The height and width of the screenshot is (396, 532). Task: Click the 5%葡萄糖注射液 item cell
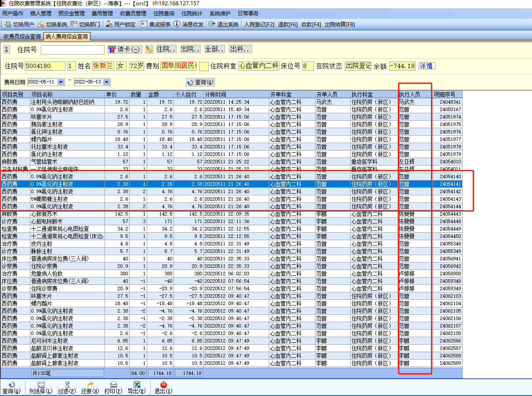pos(67,199)
